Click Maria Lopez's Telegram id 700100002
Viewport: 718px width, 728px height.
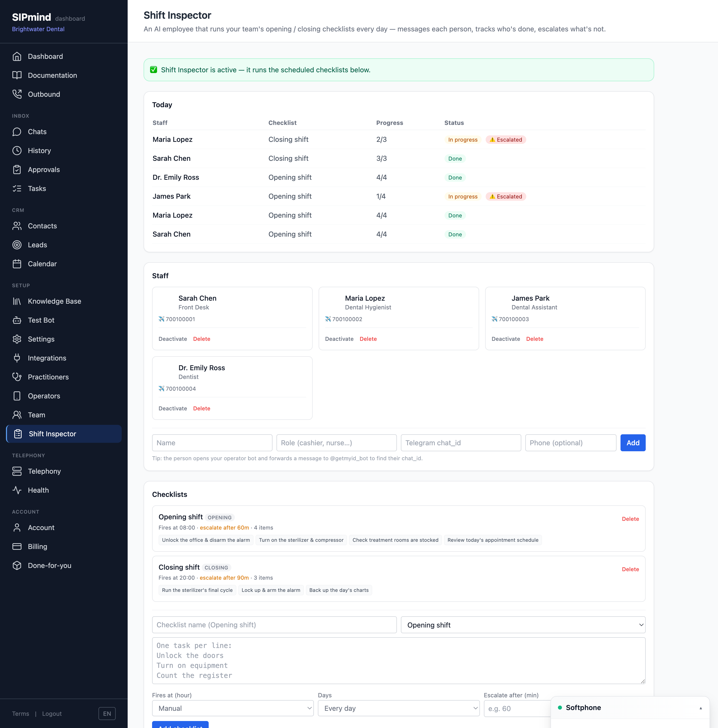(347, 319)
